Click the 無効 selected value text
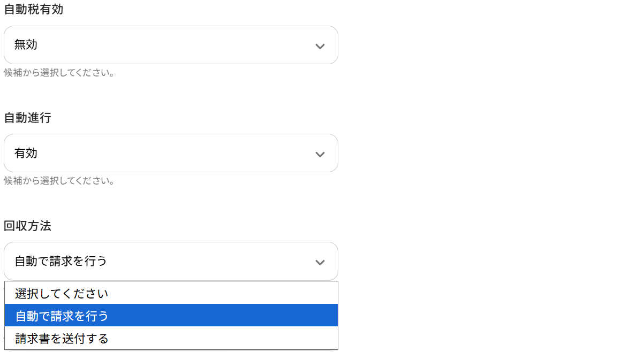 click(26, 45)
